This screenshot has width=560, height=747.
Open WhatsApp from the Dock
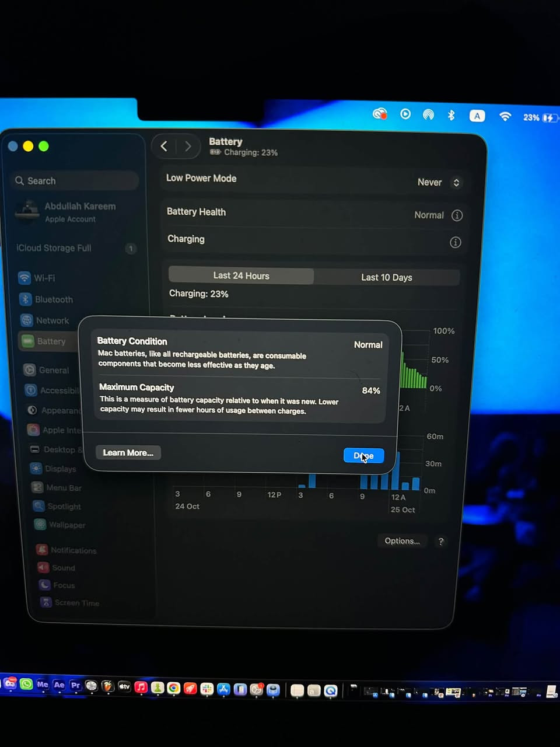click(x=26, y=683)
